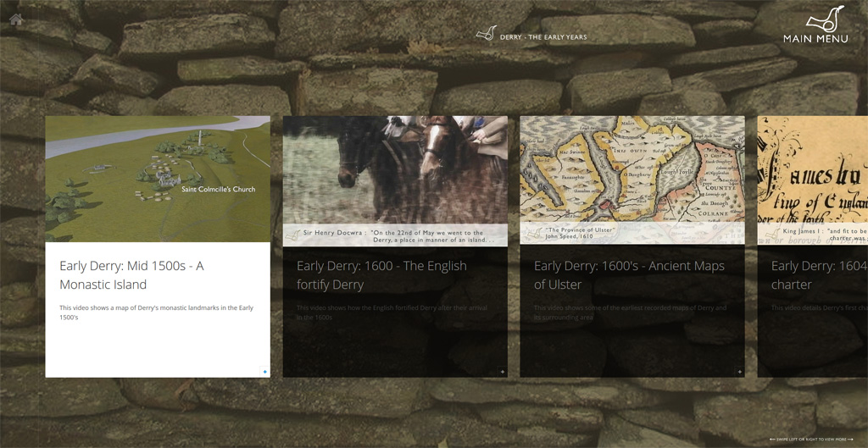
Task: Select 'Early Derry: Mid 1500s - A Monastic Island' title
Action: [131, 275]
